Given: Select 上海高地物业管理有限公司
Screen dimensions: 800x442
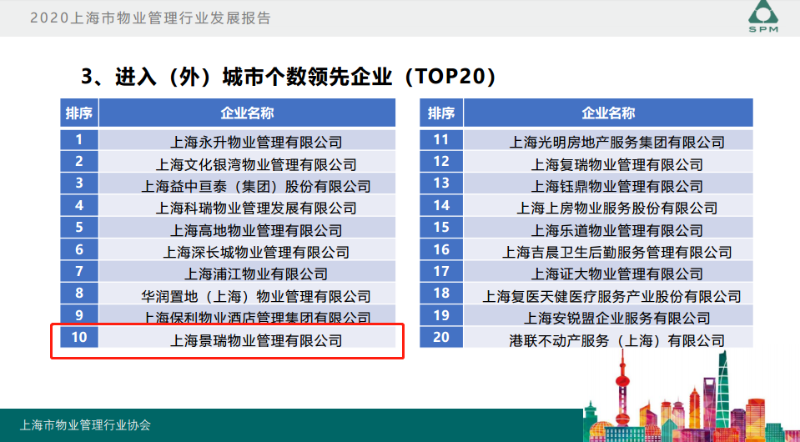Looking at the screenshot, I should 256,230.
